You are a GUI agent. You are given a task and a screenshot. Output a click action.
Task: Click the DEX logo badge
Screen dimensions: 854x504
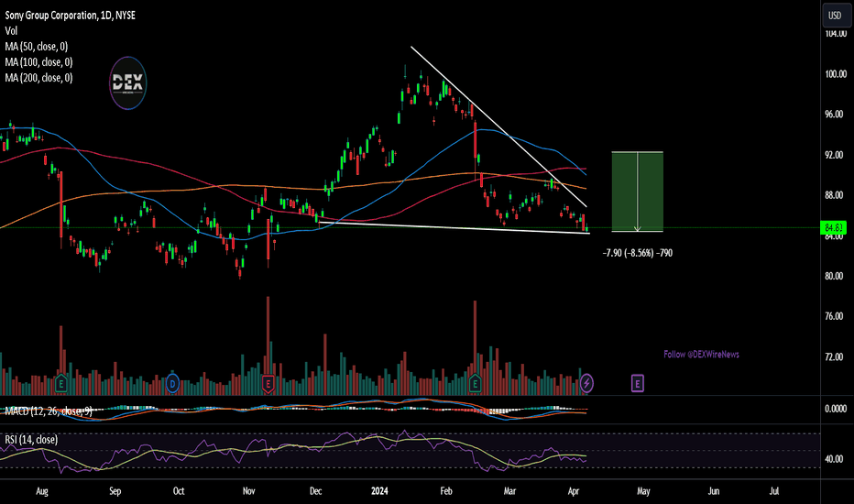(128, 82)
